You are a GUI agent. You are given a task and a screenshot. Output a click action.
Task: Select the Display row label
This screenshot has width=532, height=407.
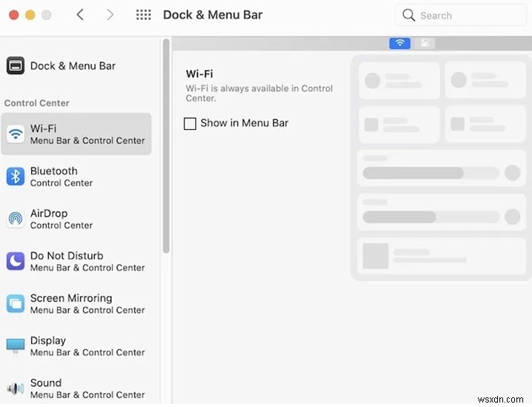pos(48,340)
